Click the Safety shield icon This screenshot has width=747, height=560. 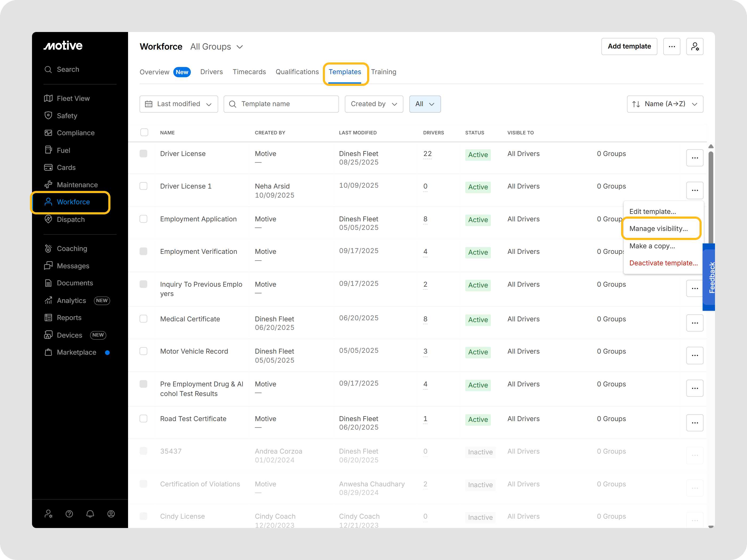(x=48, y=115)
